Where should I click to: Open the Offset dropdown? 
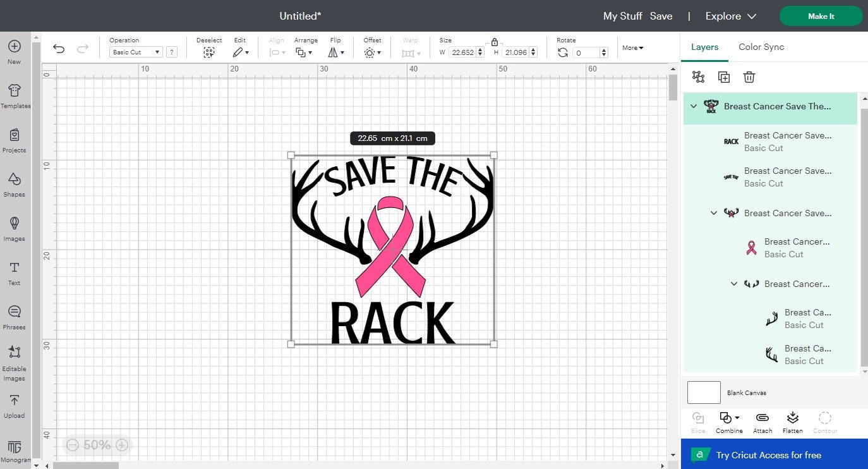372,52
